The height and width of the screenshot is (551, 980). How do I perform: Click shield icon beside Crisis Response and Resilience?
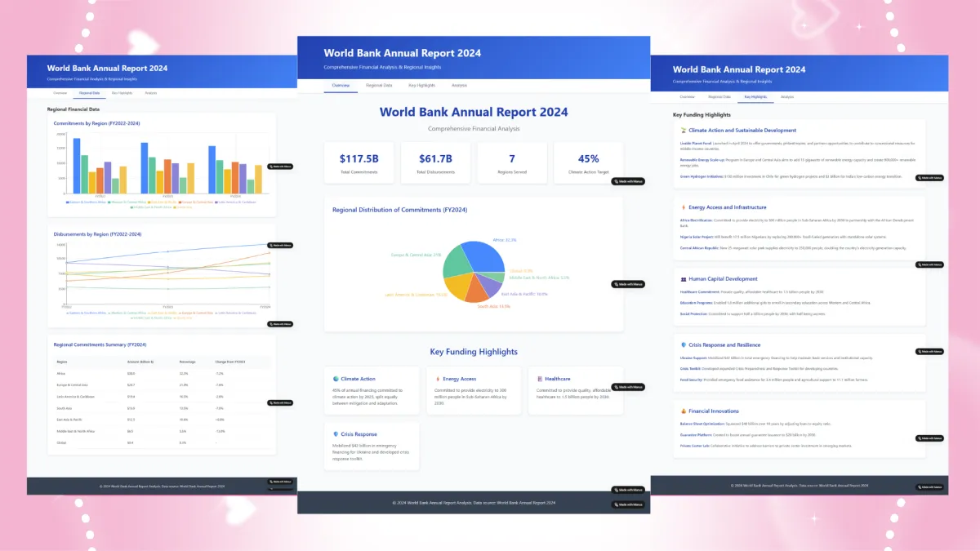coord(684,345)
